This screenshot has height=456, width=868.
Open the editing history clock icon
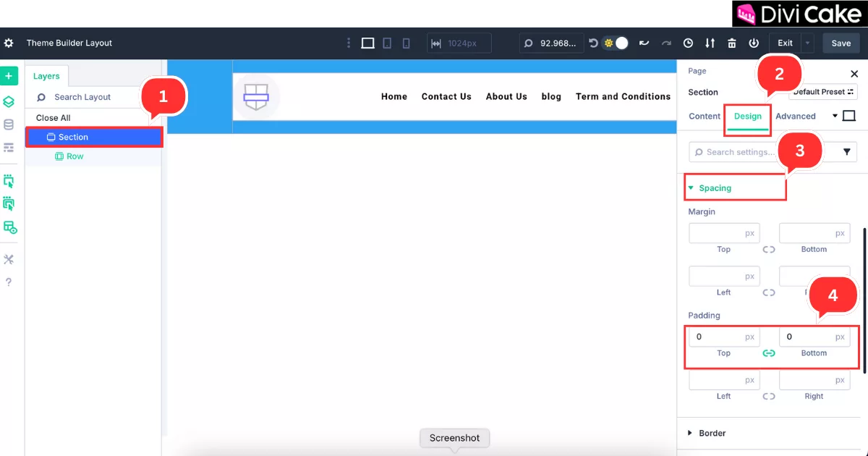[689, 43]
